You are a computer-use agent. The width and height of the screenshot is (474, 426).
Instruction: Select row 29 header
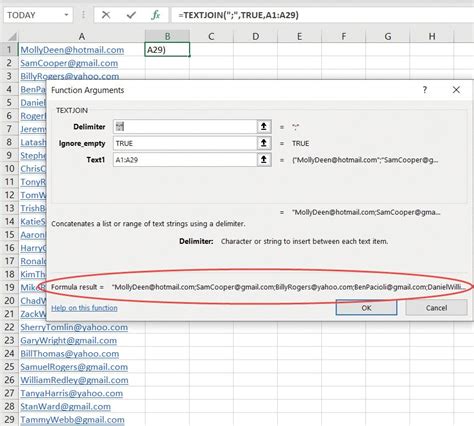[x=9, y=419]
